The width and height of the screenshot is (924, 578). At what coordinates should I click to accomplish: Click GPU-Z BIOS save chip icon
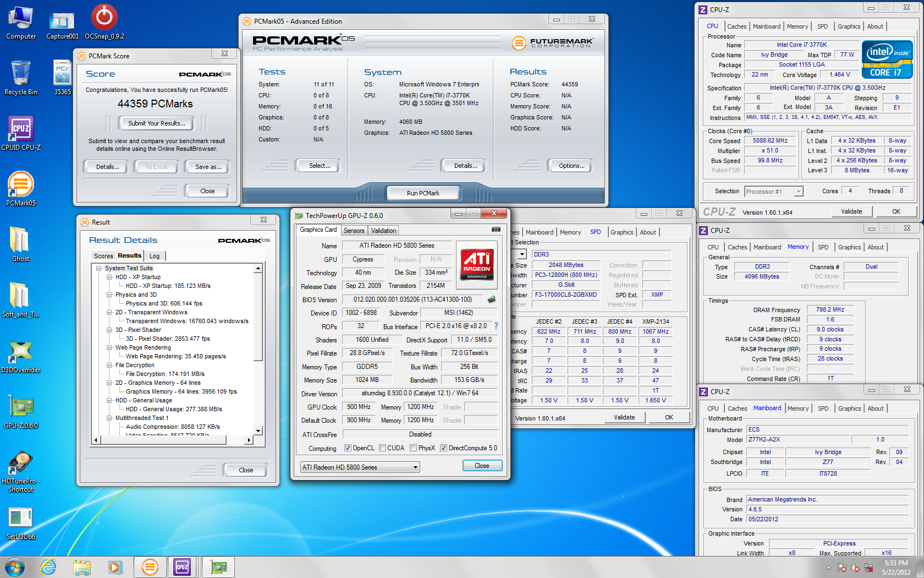point(492,299)
